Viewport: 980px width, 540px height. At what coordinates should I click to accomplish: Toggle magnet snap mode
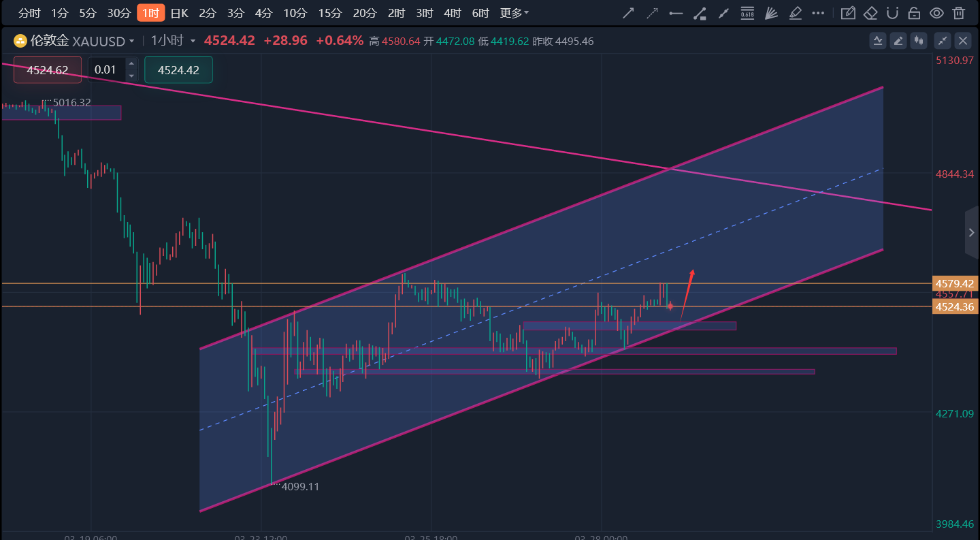tap(893, 13)
